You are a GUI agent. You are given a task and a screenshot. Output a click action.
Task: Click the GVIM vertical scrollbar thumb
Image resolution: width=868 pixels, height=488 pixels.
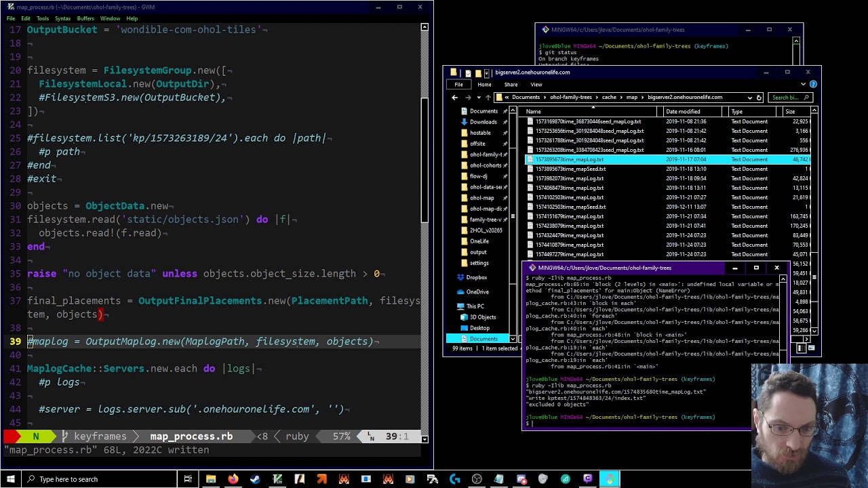pos(425,160)
